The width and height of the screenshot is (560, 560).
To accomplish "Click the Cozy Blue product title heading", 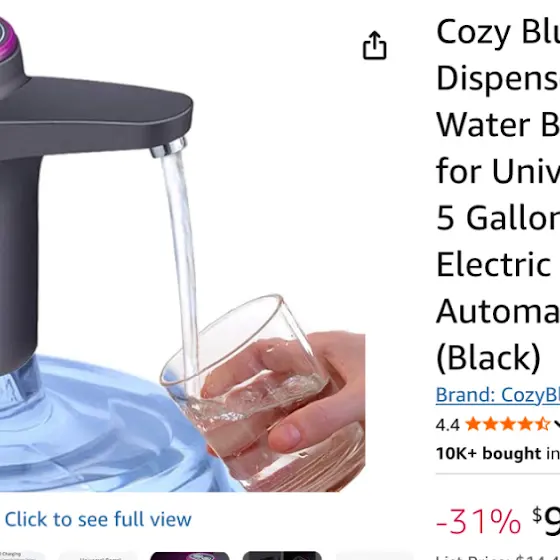I will tap(498, 195).
